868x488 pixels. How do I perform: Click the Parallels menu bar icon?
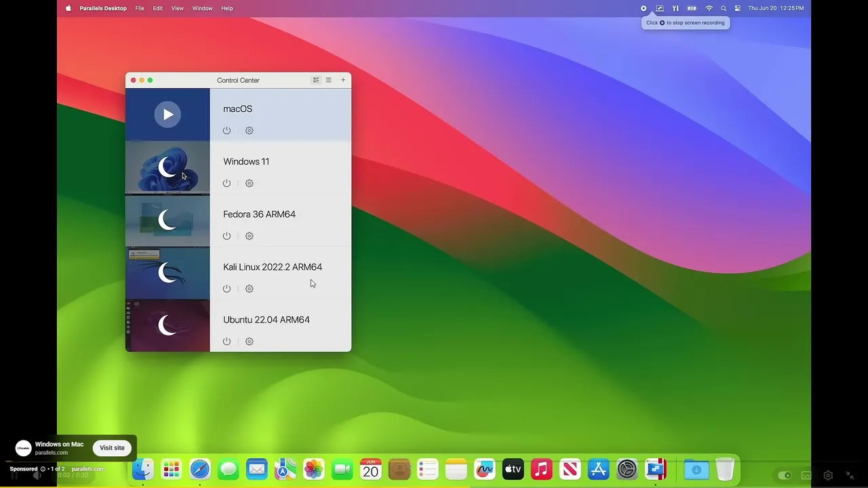pos(675,8)
